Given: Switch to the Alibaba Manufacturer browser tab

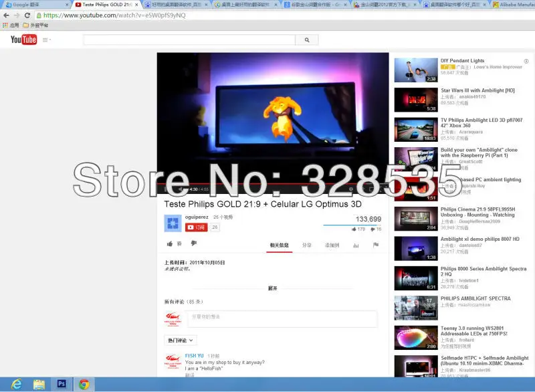Looking at the screenshot, I should pos(514,5).
